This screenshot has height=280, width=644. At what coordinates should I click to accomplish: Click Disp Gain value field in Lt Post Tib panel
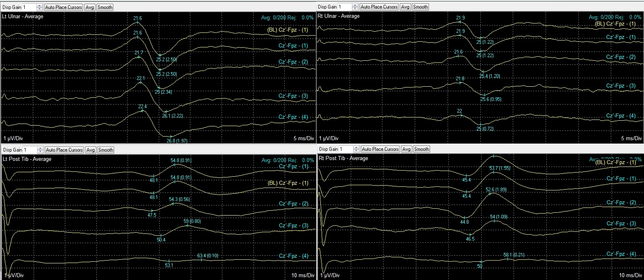tap(29, 150)
